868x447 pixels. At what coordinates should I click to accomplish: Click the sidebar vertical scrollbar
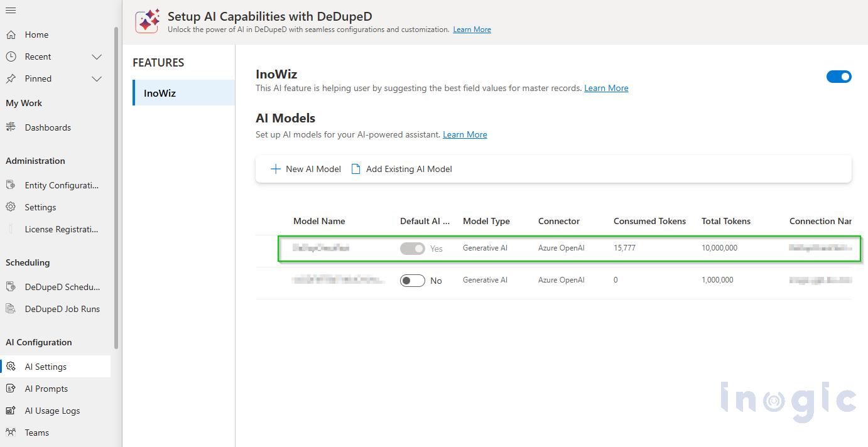(116, 187)
